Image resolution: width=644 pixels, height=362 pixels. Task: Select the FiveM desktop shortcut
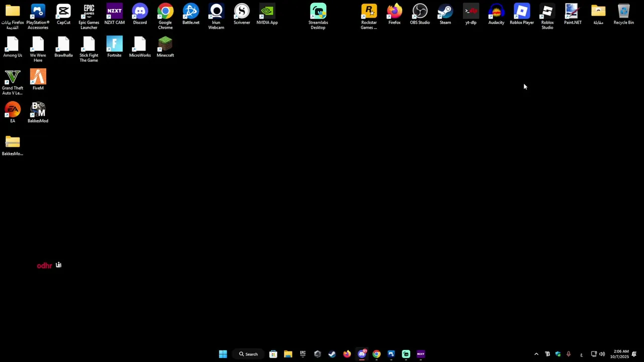click(x=38, y=80)
